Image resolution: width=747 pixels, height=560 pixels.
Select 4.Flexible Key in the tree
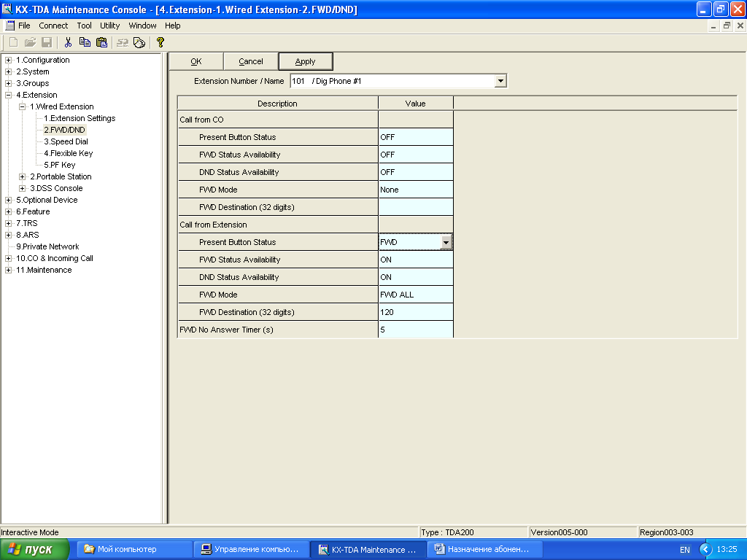click(x=68, y=153)
